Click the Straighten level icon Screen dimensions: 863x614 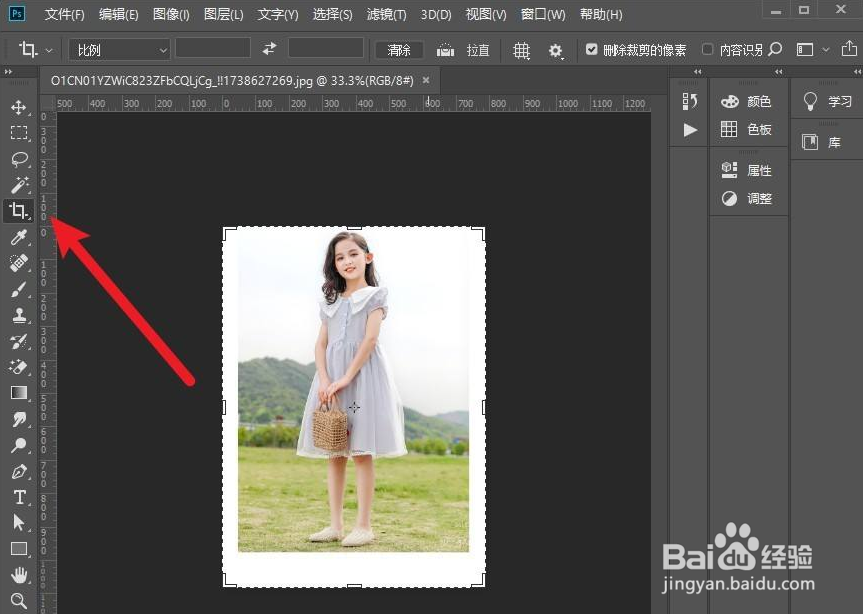coord(445,50)
